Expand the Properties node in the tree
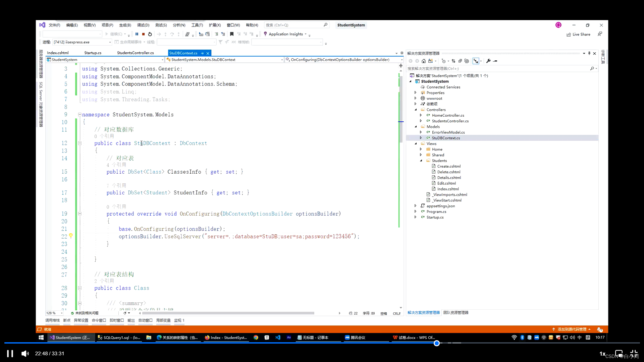Screen dimensions: 644x362 416,93
